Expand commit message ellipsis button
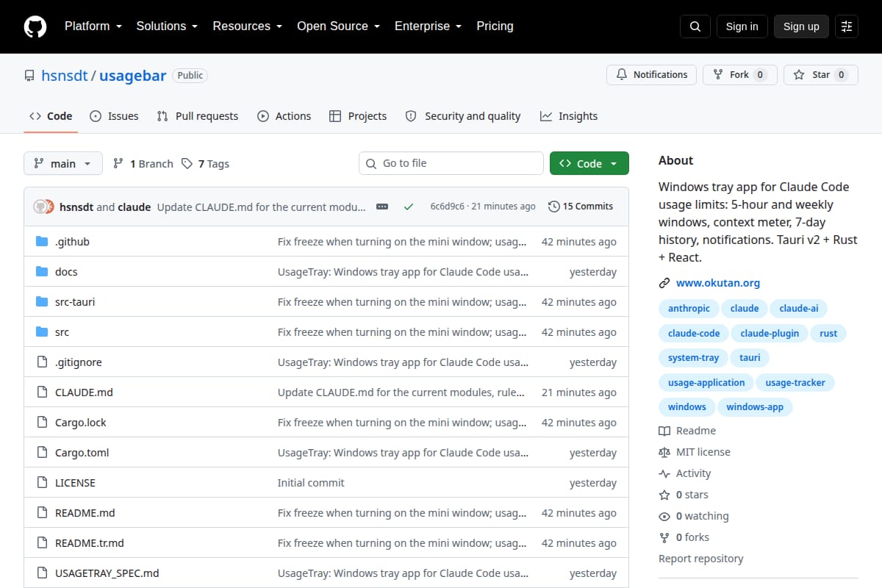 tap(382, 207)
